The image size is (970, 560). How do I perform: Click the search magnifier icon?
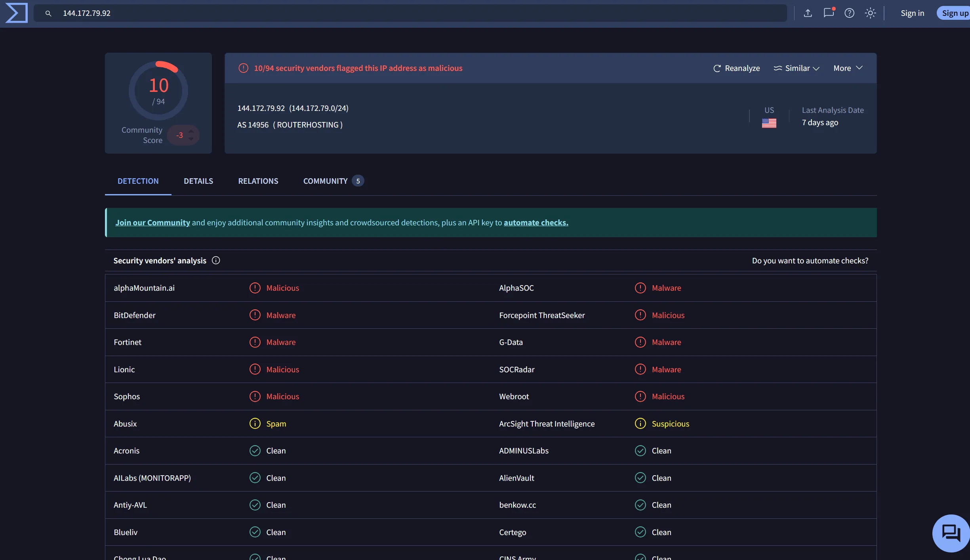48,13
